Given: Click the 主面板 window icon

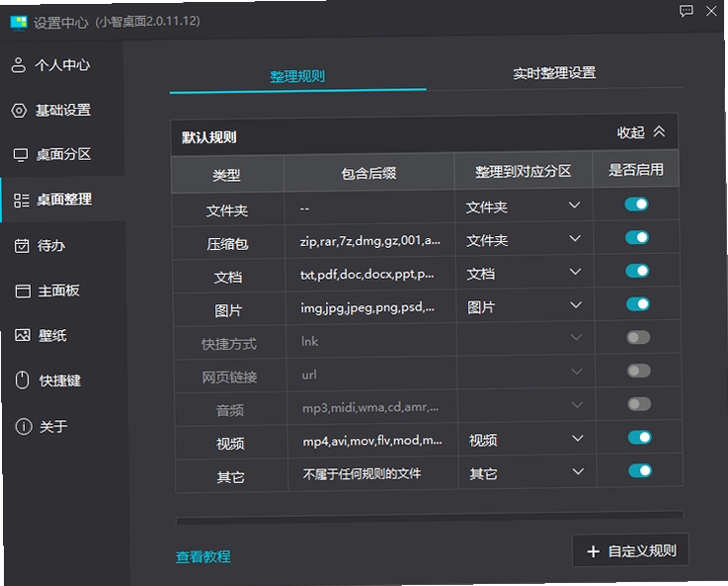Looking at the screenshot, I should click(23, 292).
